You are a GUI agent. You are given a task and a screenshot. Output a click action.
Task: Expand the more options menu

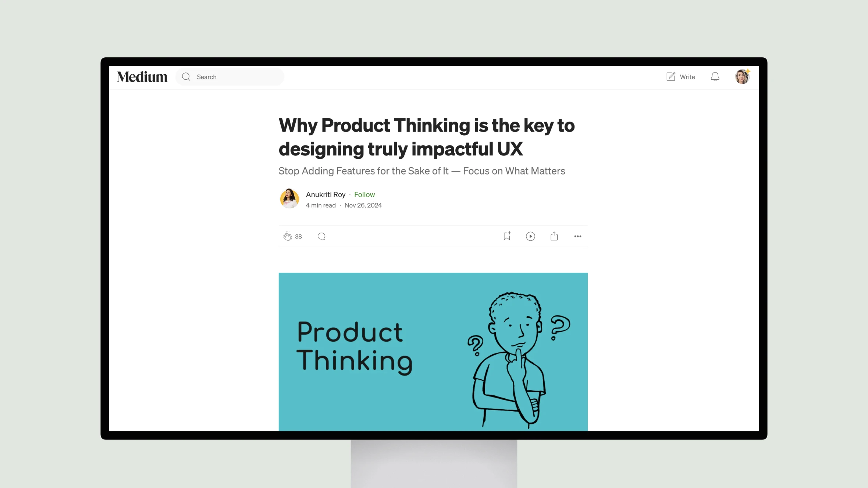coord(578,236)
